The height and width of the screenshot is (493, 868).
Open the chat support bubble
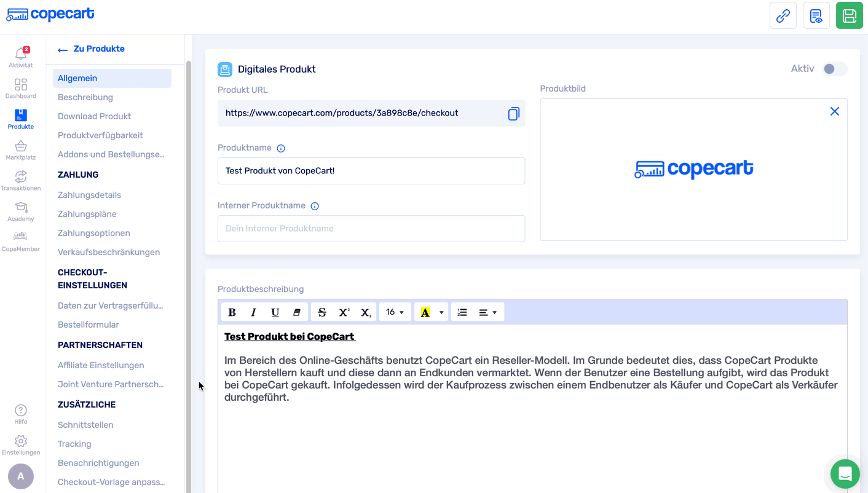tap(845, 474)
